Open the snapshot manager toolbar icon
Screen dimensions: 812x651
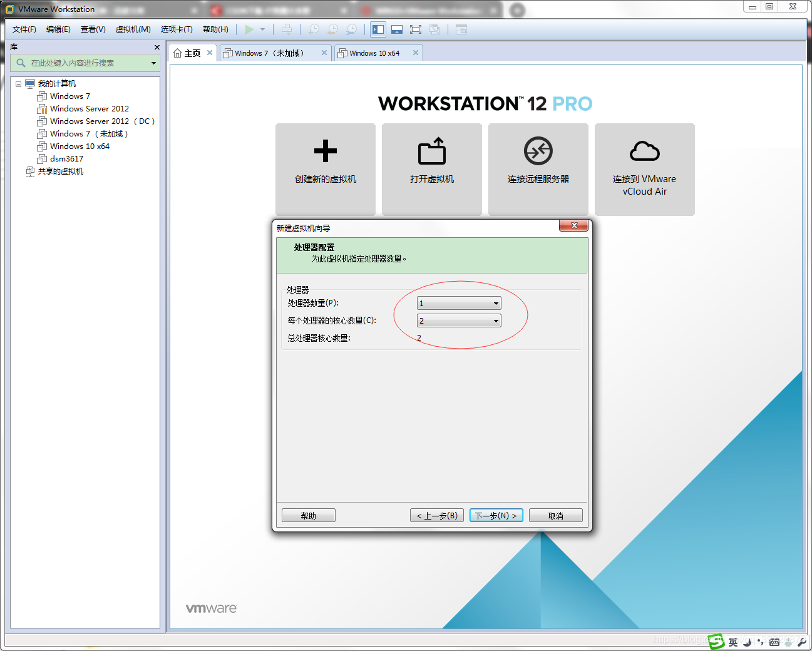[352, 29]
